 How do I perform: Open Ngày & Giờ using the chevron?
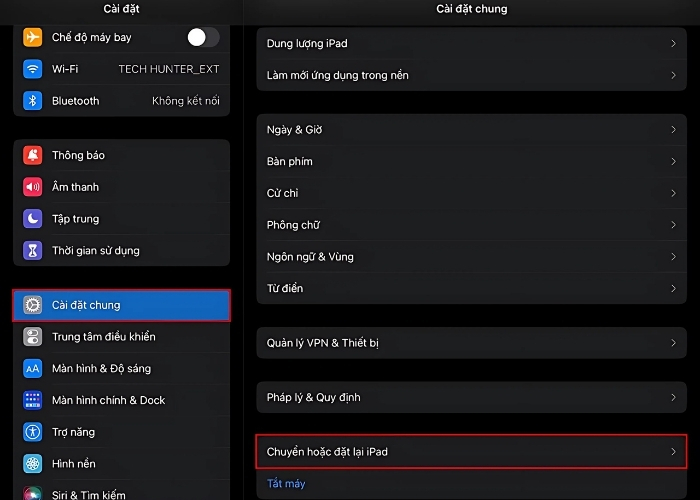(x=673, y=130)
